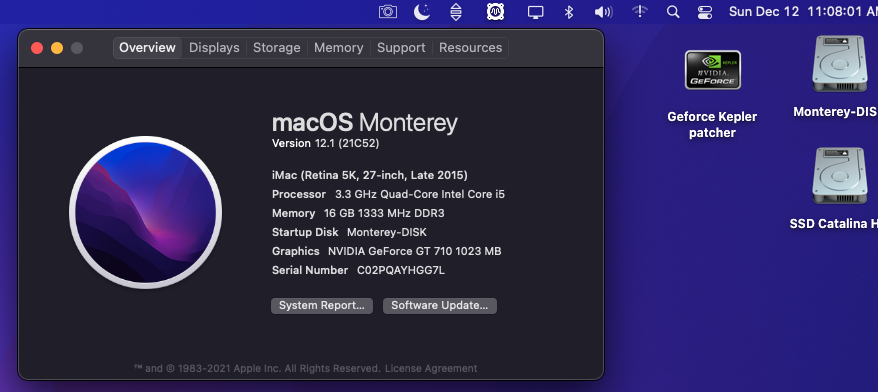This screenshot has height=392, width=878.
Task: Close the About This Mac window
Action: pyautogui.click(x=37, y=48)
